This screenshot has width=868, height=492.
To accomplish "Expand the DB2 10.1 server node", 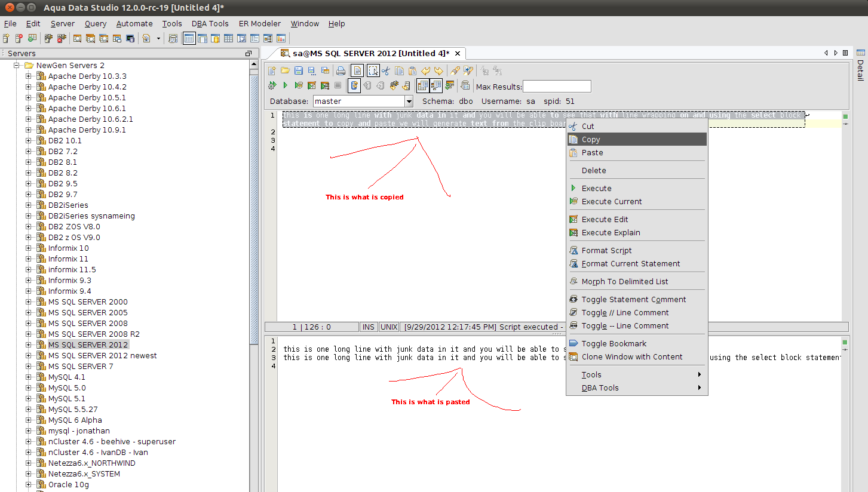I will tap(28, 140).
